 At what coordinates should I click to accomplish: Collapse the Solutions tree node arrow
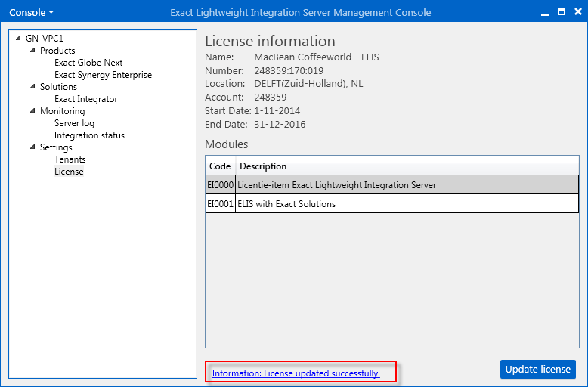32,86
